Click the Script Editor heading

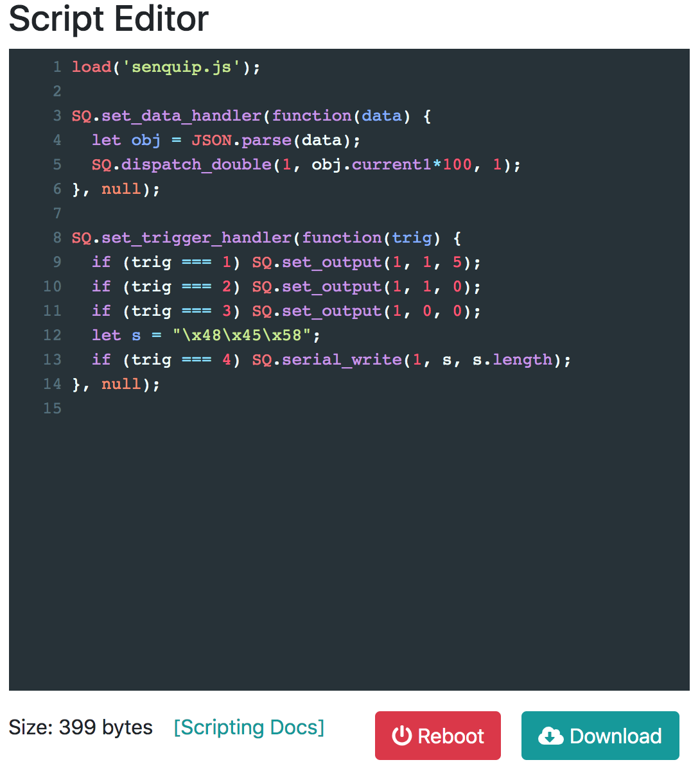pyautogui.click(x=109, y=19)
